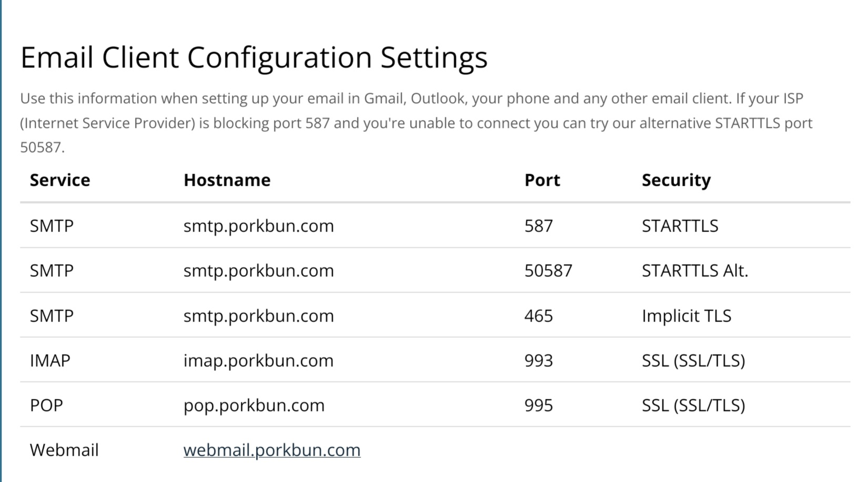Click the port value 587

click(x=539, y=226)
